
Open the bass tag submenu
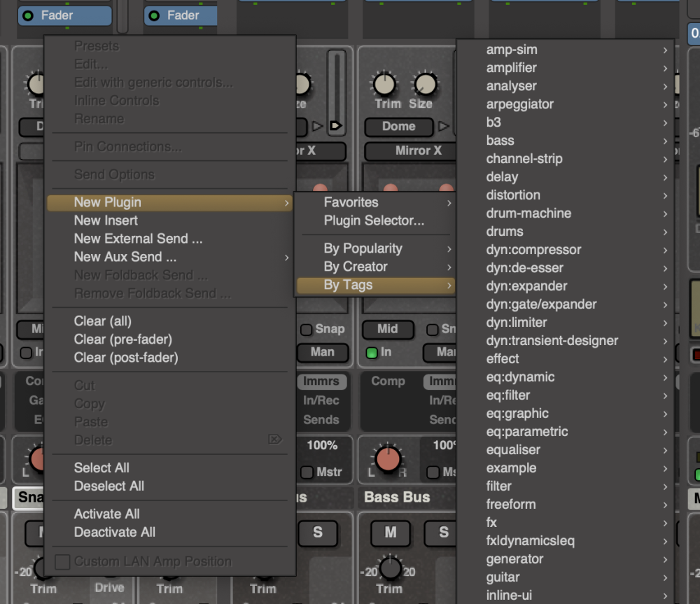565,141
